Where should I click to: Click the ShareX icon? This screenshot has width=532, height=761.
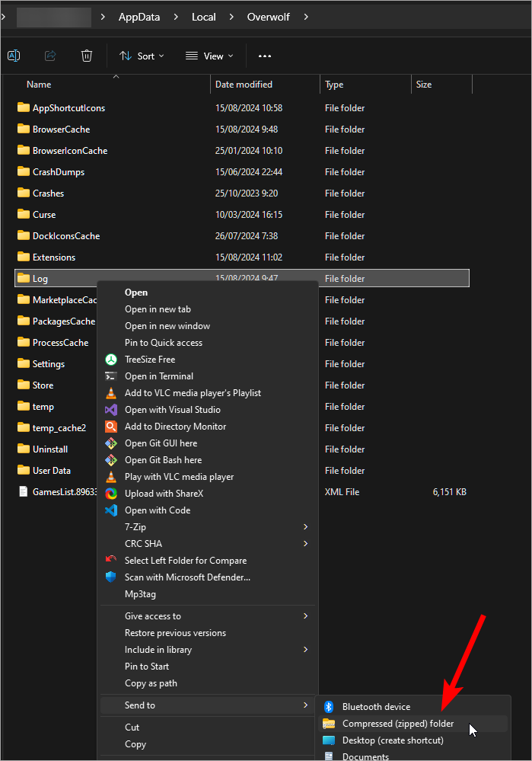pos(111,494)
